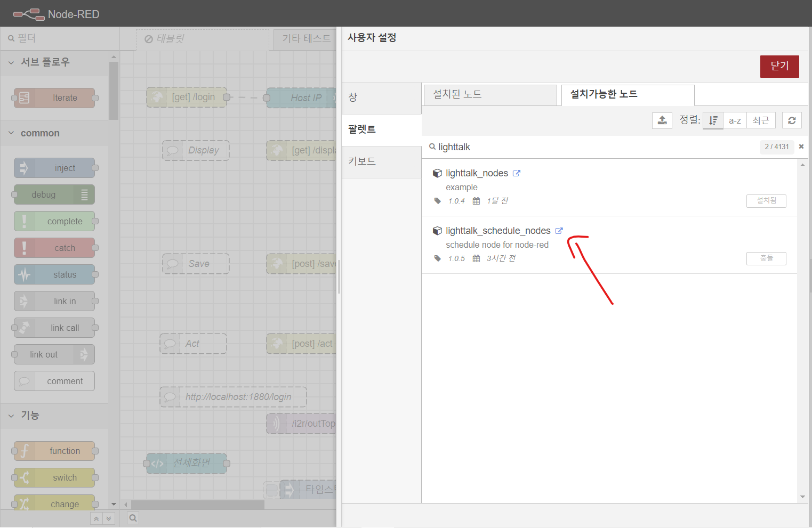Select the link call node
This screenshot has height=528, width=812.
[54, 328]
